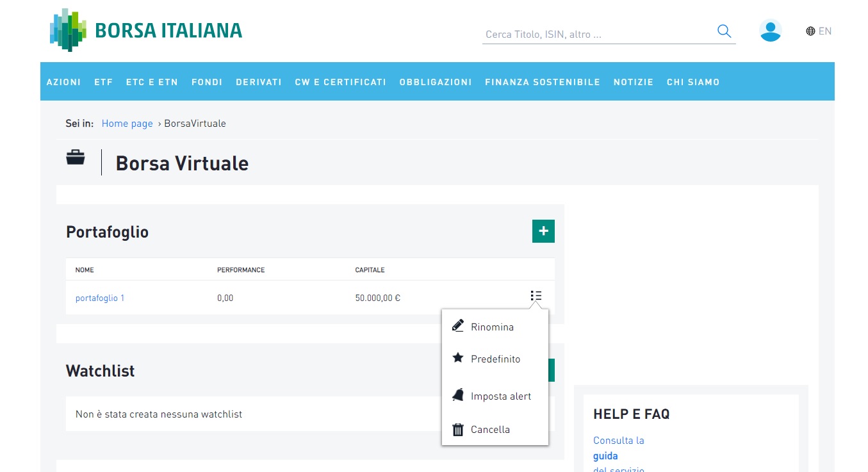Select Rinomina from the context menu
Screen dimensions: 868x472
coord(492,327)
